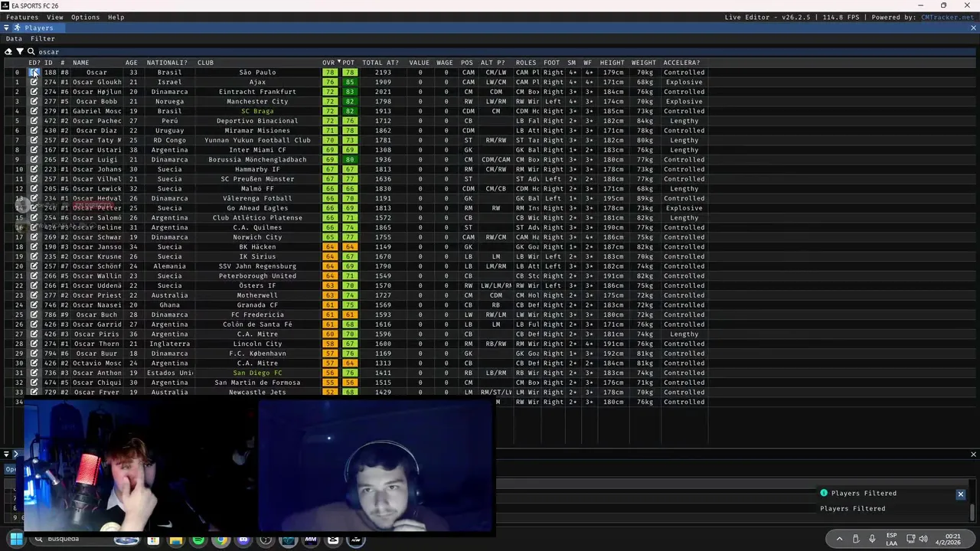980x551 pixels.
Task: Select the 'Manchester City' club cell
Action: click(x=257, y=101)
